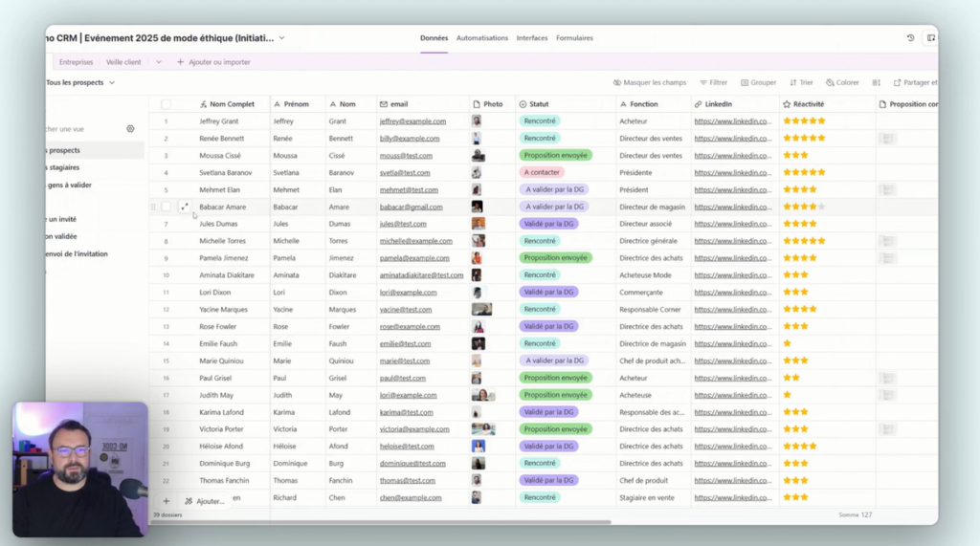
Task: Switch to the Automatisations tab
Action: (x=481, y=38)
